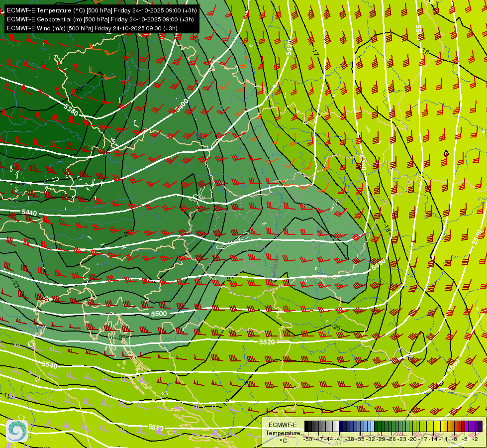This screenshot has height=448, width=487.
Task: Click the 'ECMWF-E Temperature °C' legend caption
Action: pyautogui.click(x=283, y=433)
